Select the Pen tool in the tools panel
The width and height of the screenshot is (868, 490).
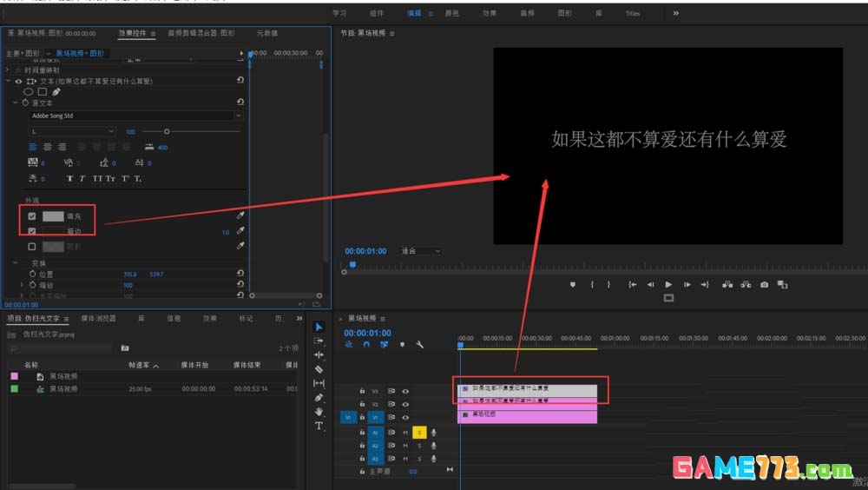pos(319,397)
